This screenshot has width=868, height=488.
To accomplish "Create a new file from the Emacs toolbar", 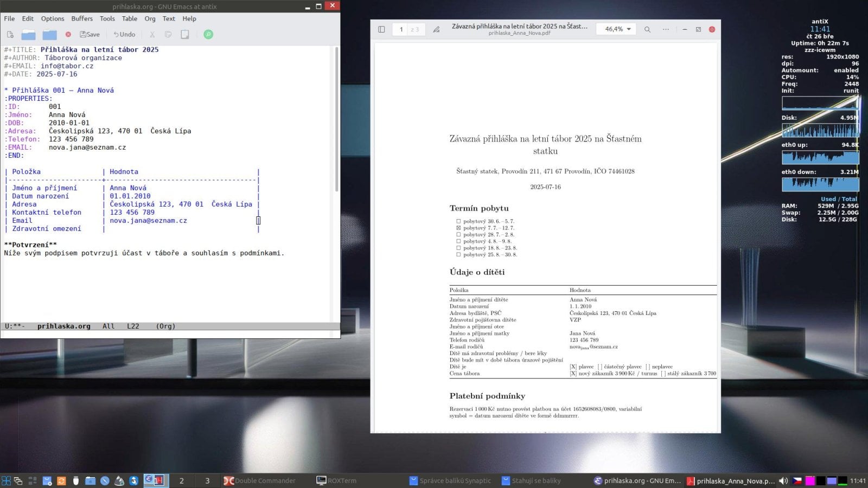I will [10, 34].
